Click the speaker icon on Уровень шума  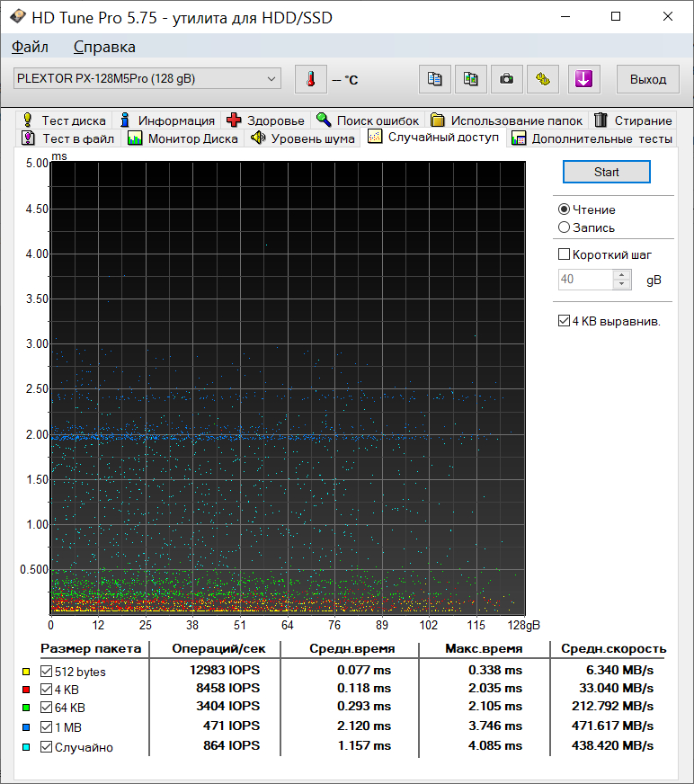[x=258, y=138]
